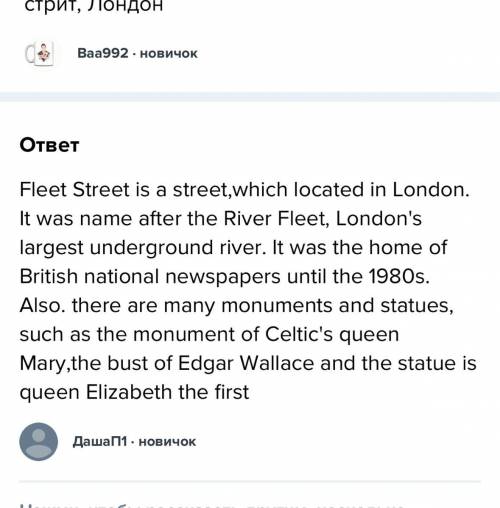This screenshot has width=500, height=508.
Task: Click the name 'Edgar Wallace' in answer
Action: (x=246, y=363)
